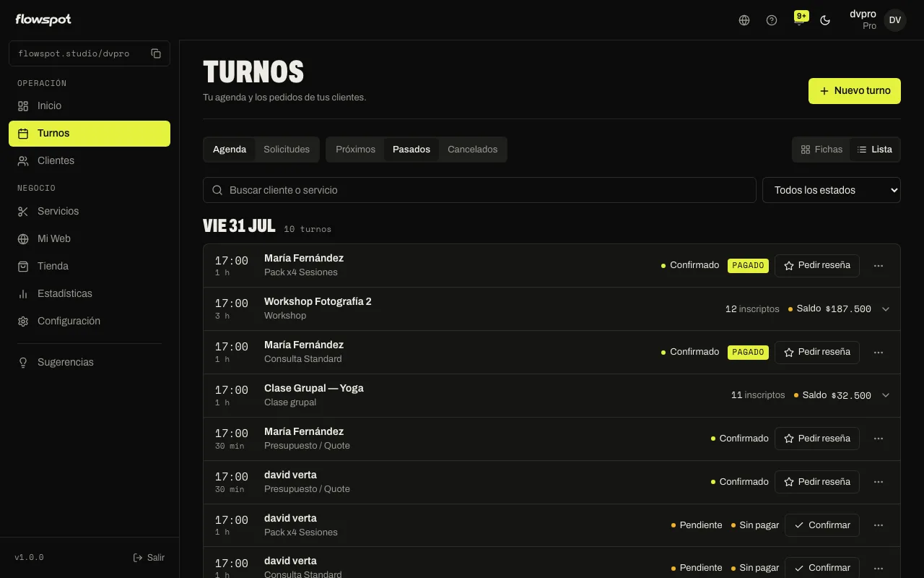Show Pasados turnos
924x578 pixels.
pyautogui.click(x=411, y=150)
